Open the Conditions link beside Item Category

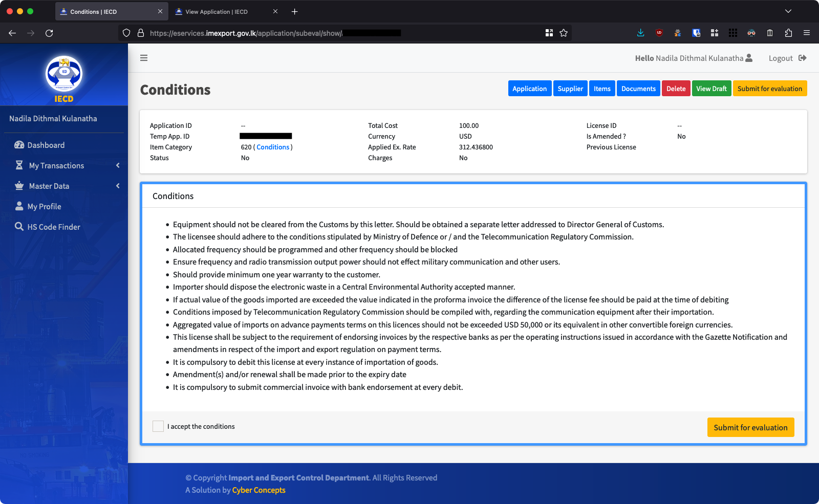click(x=273, y=147)
